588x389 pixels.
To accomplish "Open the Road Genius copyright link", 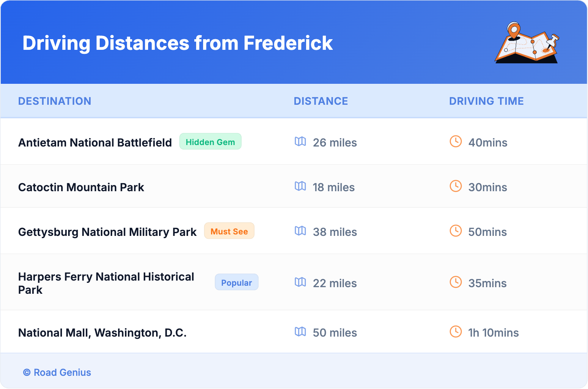I will point(57,373).
